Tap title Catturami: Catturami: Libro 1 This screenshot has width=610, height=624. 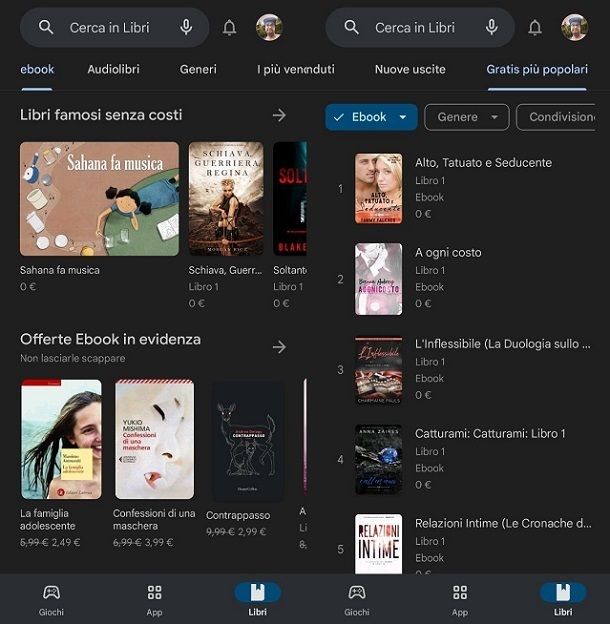pos(490,434)
